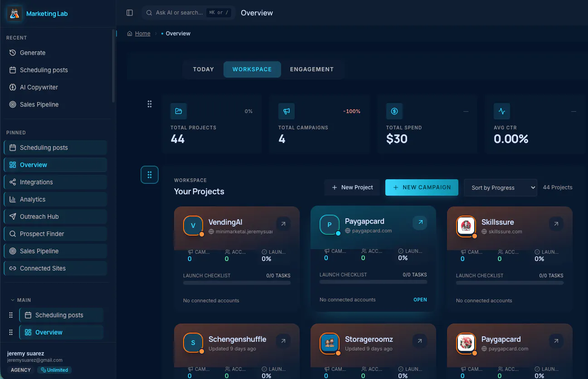The width and height of the screenshot is (588, 379).
Task: Click the drag handle beside MAIN Scheduling posts
Action: 11,315
